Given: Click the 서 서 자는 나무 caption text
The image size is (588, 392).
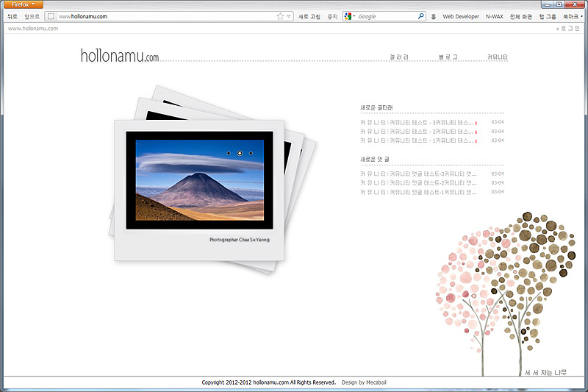Looking at the screenshot, I should pos(545,372).
